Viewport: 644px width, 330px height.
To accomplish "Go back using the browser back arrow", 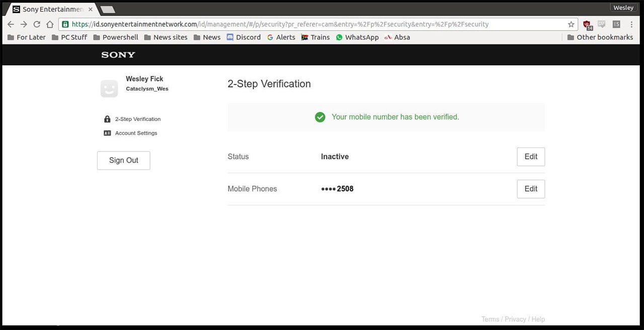I will point(11,24).
